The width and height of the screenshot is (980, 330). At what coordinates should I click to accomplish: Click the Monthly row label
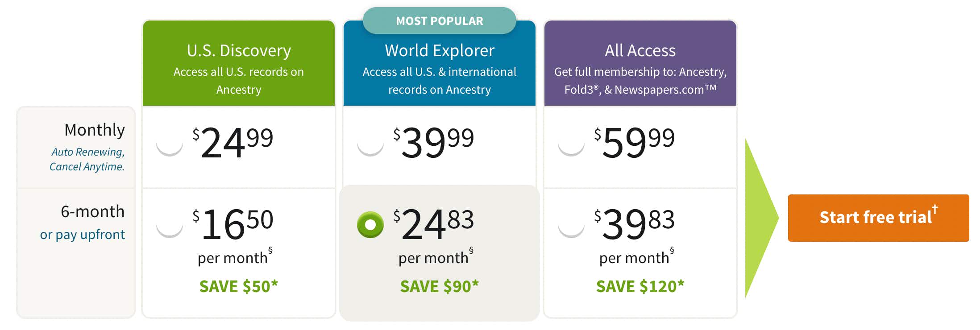pos(94,130)
